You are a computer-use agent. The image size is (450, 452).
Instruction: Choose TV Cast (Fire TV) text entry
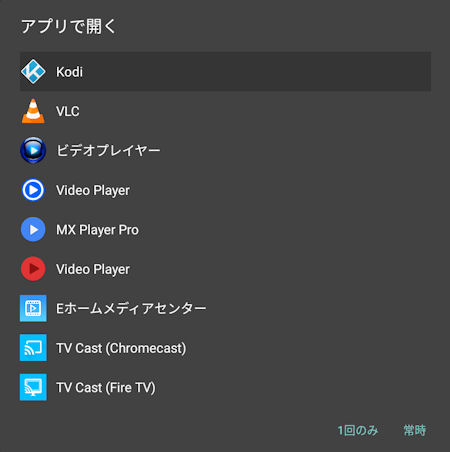click(x=106, y=388)
